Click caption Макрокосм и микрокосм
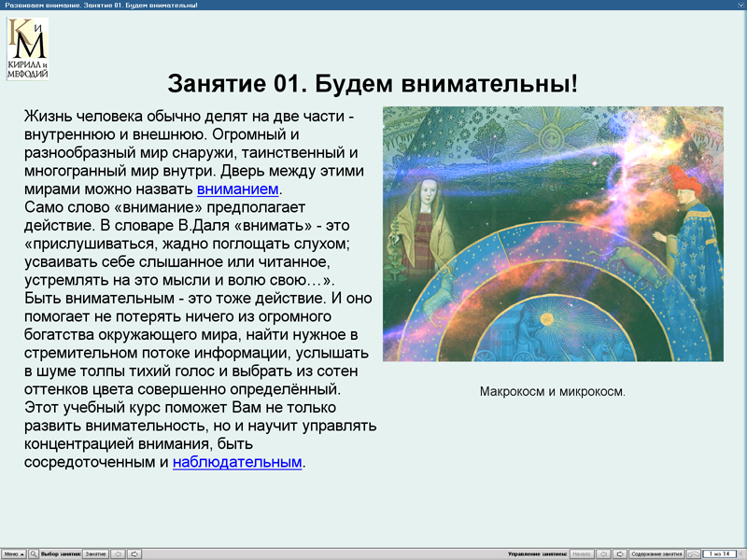Screen dimensions: 747x560 [553, 391]
